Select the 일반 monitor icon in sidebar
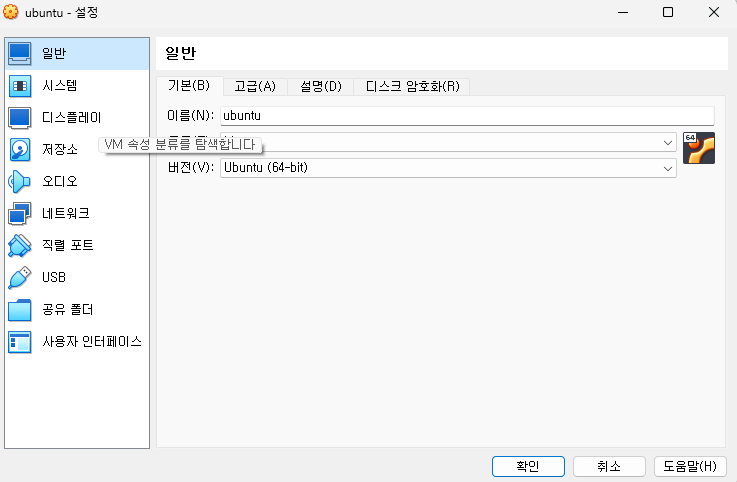Screen dimensions: 737x482 click(x=20, y=54)
